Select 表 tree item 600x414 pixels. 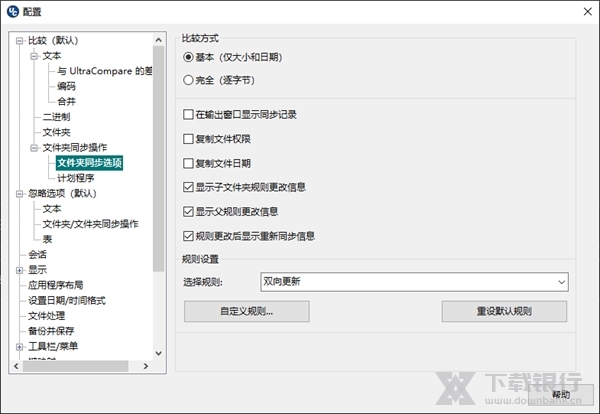pyautogui.click(x=47, y=239)
